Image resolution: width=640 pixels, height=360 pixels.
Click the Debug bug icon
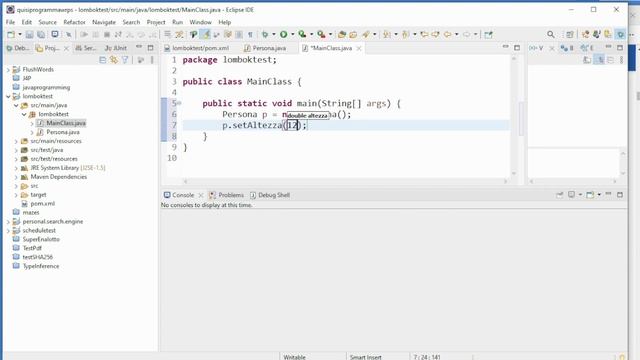pyautogui.click(x=265, y=35)
